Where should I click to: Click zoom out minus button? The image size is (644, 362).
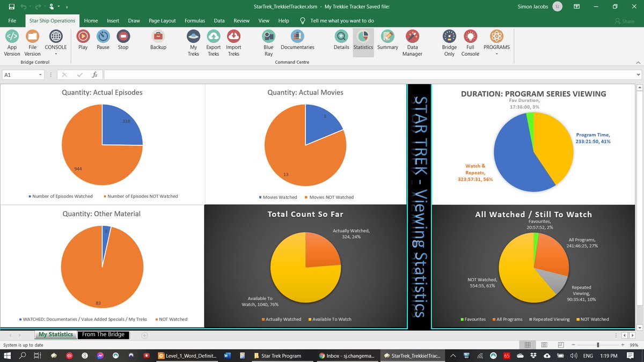[573, 345]
